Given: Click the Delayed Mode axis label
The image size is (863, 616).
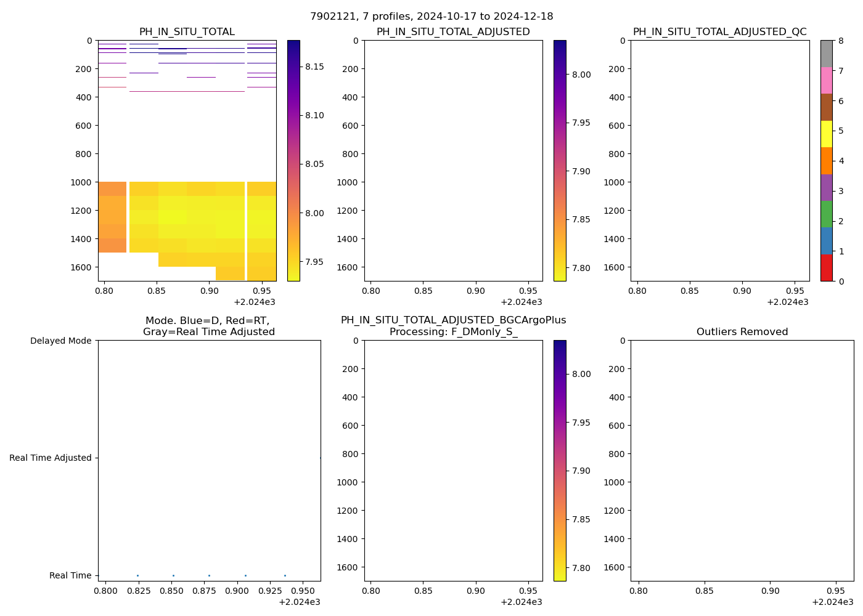Looking at the screenshot, I should pos(60,341).
